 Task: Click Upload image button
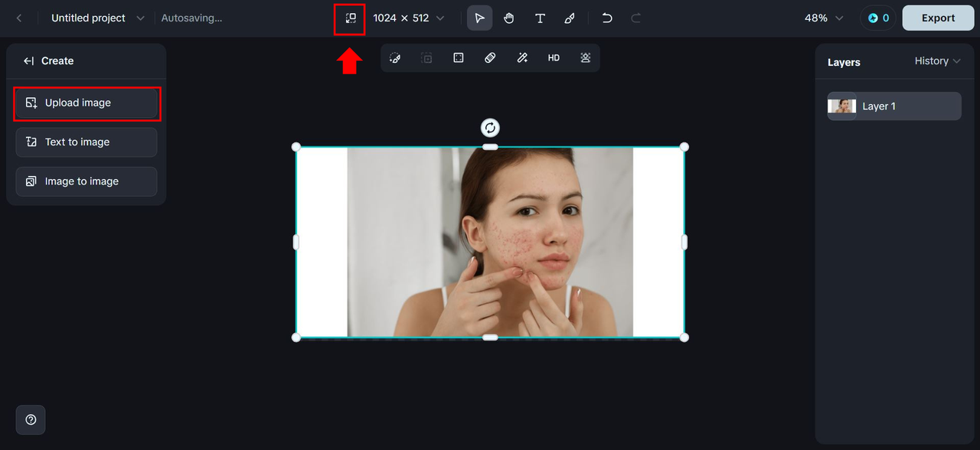[87, 103]
